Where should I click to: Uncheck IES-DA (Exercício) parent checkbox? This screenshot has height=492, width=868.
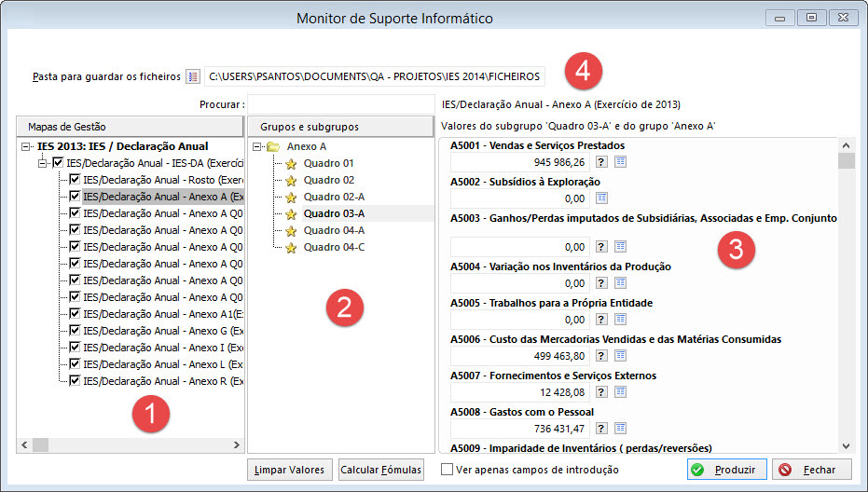[58, 163]
